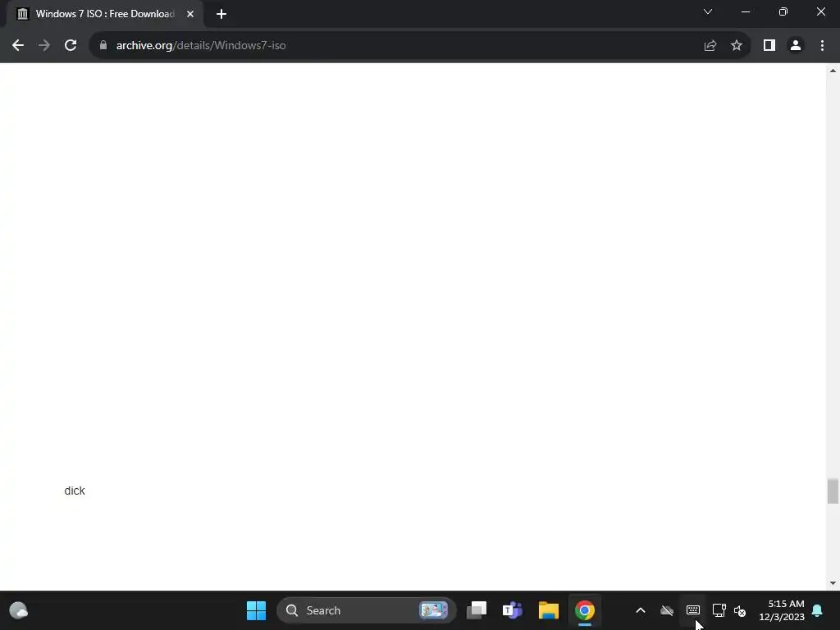View site information via lock icon

click(103, 46)
